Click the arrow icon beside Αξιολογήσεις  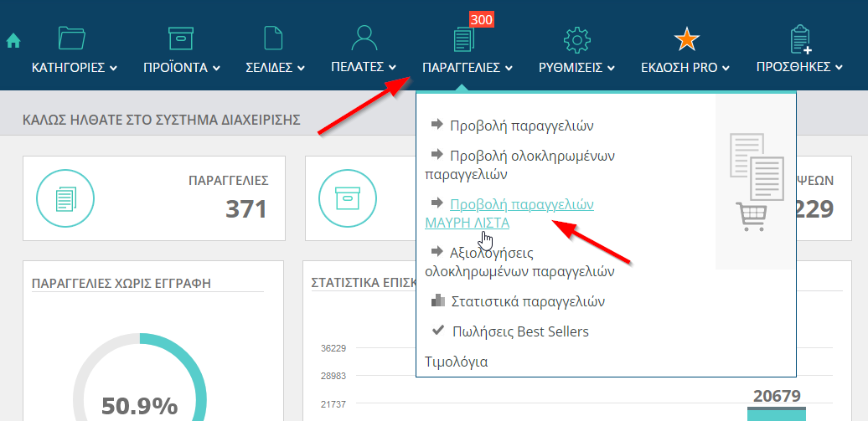[437, 251]
